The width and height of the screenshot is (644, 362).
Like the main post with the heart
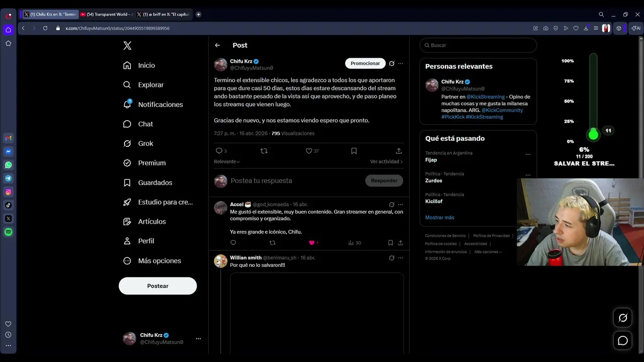click(309, 151)
